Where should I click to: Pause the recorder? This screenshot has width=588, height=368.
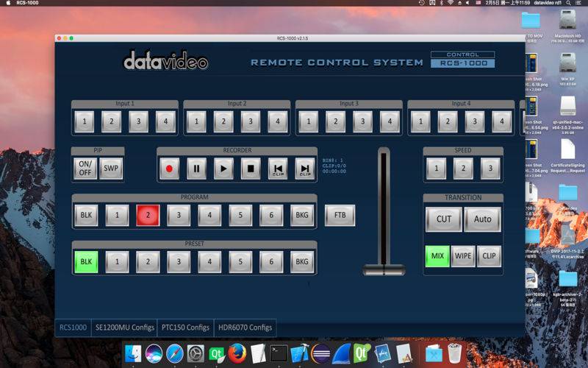click(x=196, y=169)
